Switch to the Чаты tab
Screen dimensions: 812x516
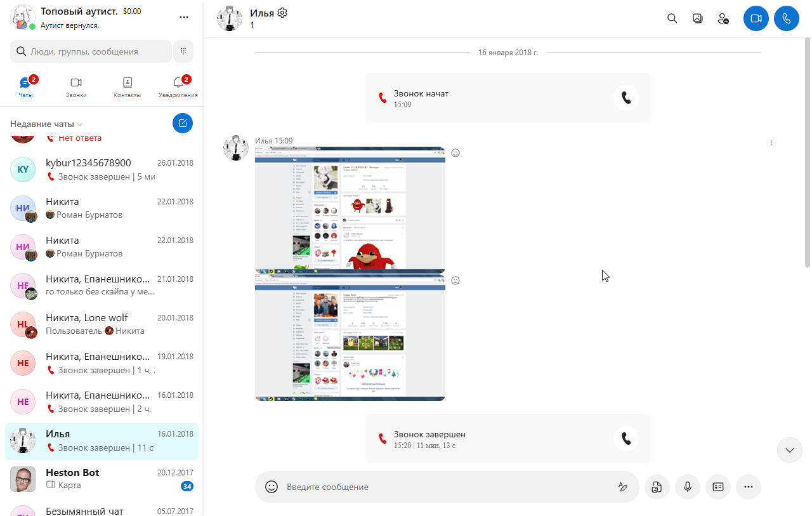[x=25, y=88]
